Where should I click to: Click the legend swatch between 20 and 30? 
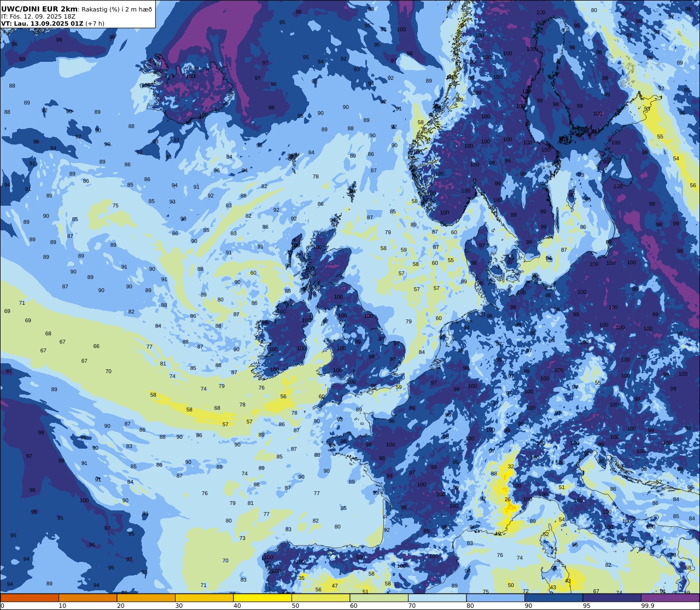[x=146, y=598]
